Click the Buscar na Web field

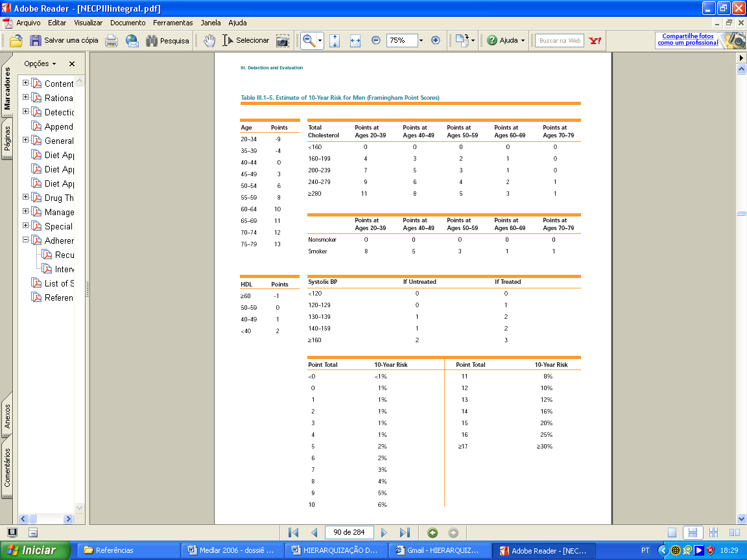click(559, 40)
